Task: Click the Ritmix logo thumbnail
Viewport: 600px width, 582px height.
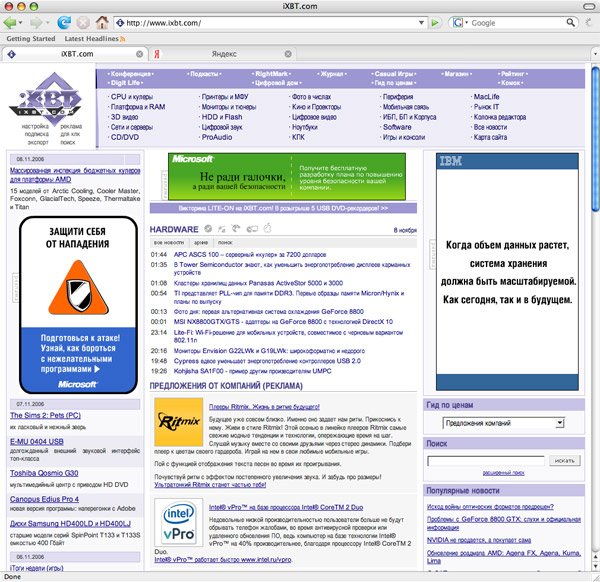Action: click(x=179, y=422)
